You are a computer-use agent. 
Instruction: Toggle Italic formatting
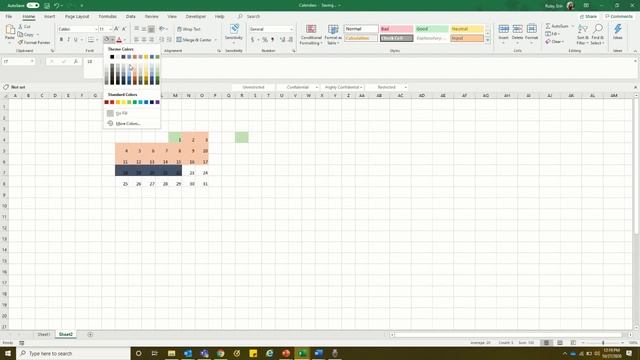pyautogui.click(x=68, y=40)
